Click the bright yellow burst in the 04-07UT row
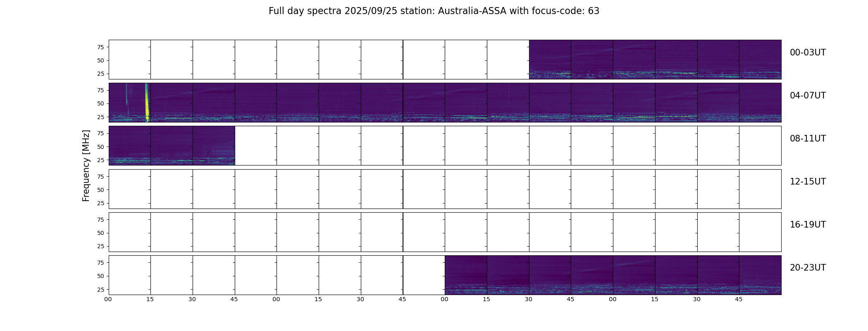Screen dimensions: 868x331 tap(147, 103)
